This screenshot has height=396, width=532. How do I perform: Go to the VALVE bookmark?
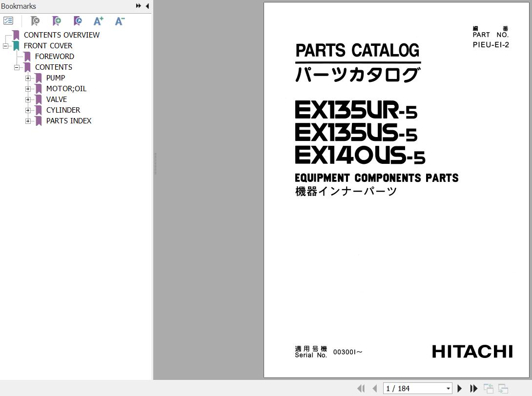click(x=56, y=99)
